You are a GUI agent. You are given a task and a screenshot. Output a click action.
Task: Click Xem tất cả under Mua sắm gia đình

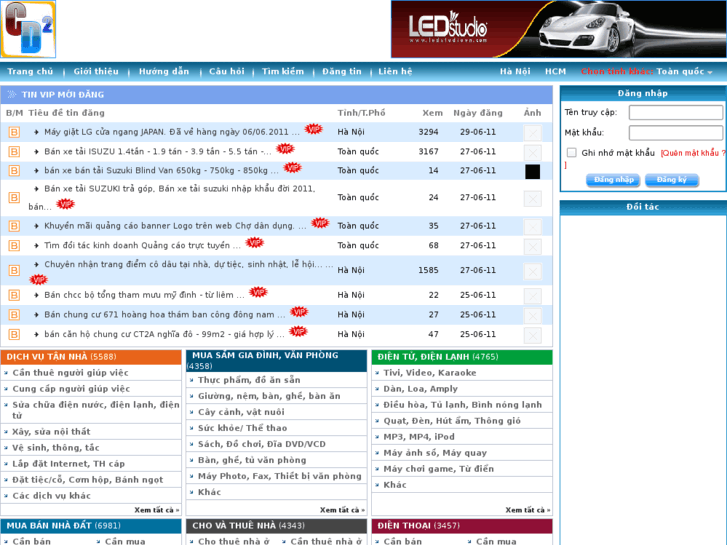point(342,510)
